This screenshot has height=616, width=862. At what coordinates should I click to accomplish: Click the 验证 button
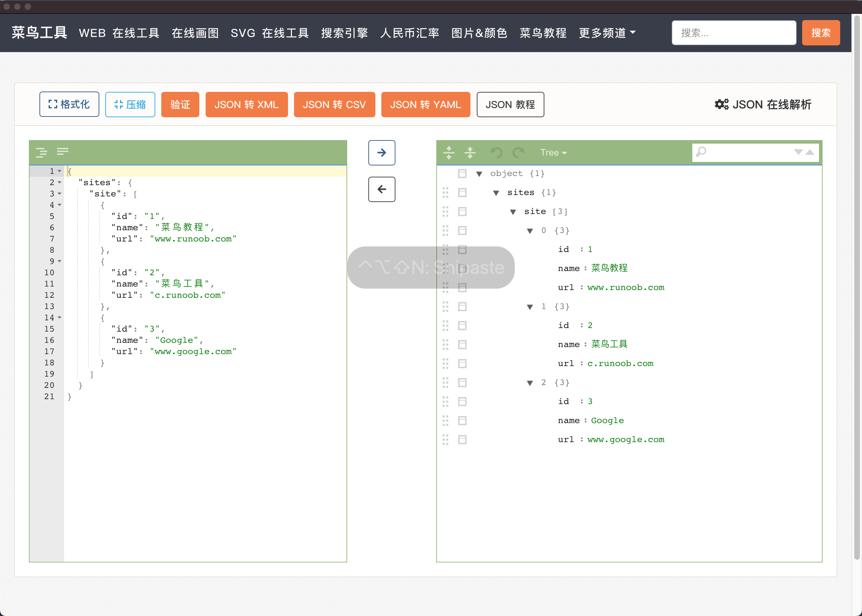[x=180, y=104]
